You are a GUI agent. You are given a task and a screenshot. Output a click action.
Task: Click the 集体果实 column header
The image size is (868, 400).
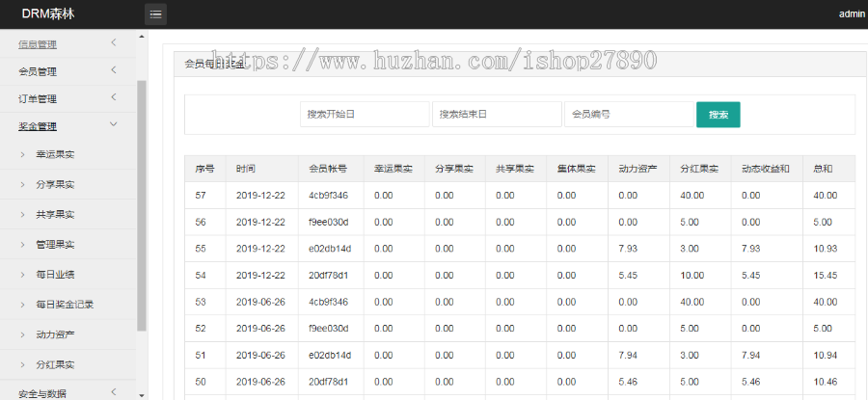(577, 169)
